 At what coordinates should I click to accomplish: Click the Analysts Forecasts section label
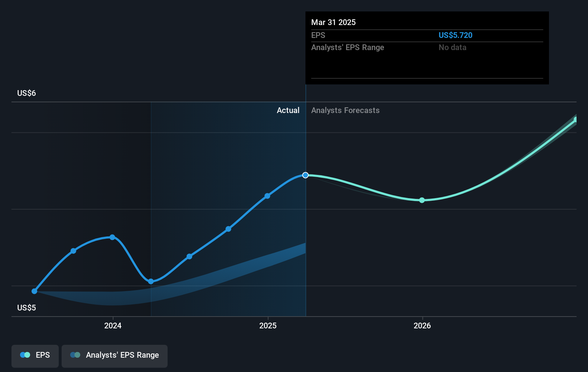tap(345, 110)
